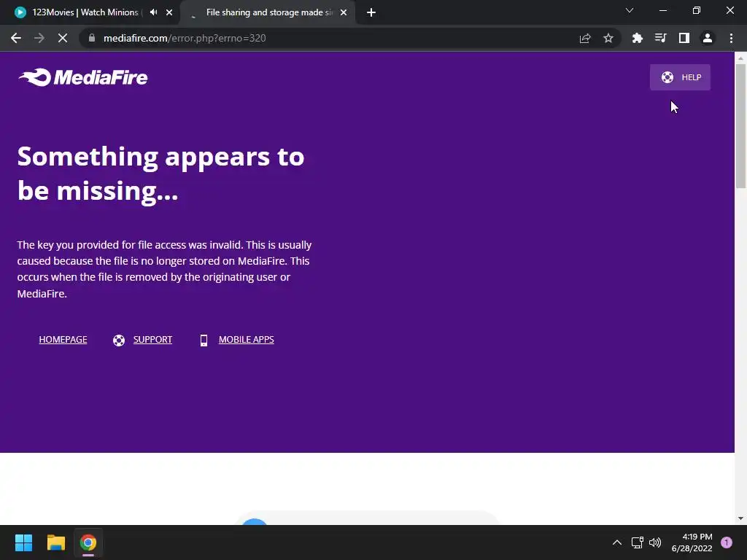
Task: Click the scrollbar down arrow
Action: [x=741, y=518]
